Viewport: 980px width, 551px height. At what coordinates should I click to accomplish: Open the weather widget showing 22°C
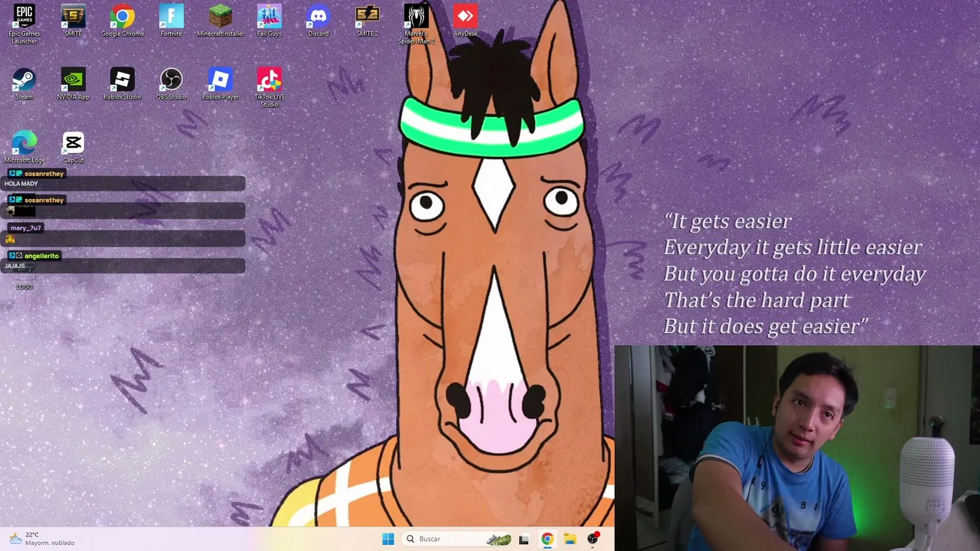coord(42,539)
